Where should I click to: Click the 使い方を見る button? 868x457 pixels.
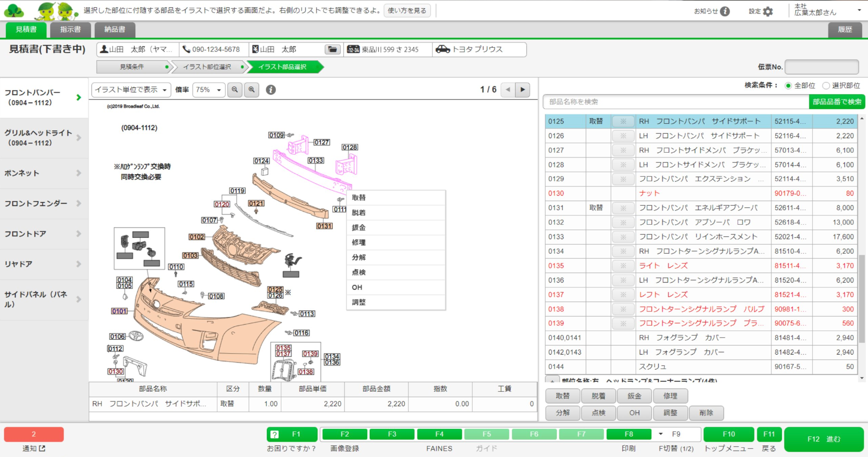(x=407, y=11)
